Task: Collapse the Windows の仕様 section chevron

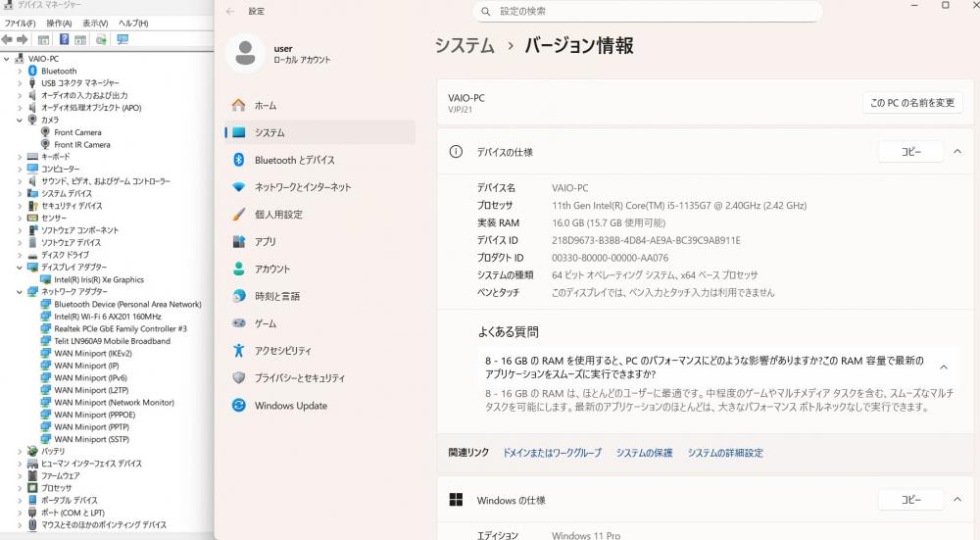Action: point(956,499)
